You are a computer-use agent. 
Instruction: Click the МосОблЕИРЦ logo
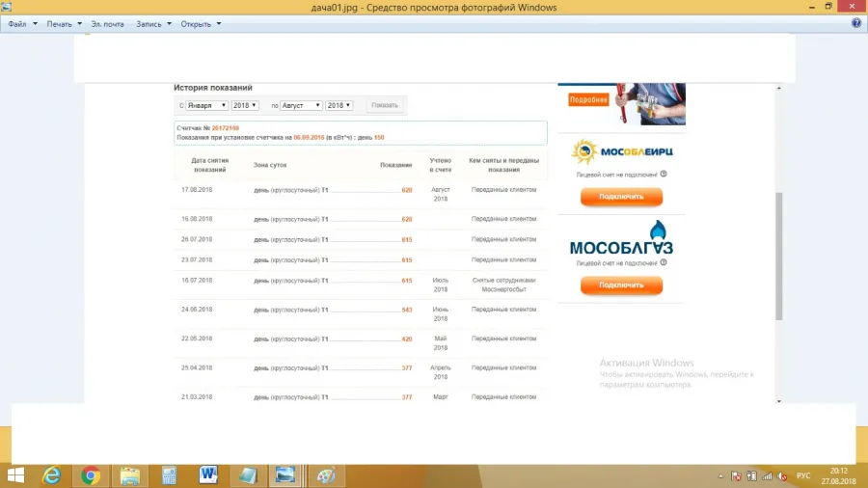click(x=622, y=152)
